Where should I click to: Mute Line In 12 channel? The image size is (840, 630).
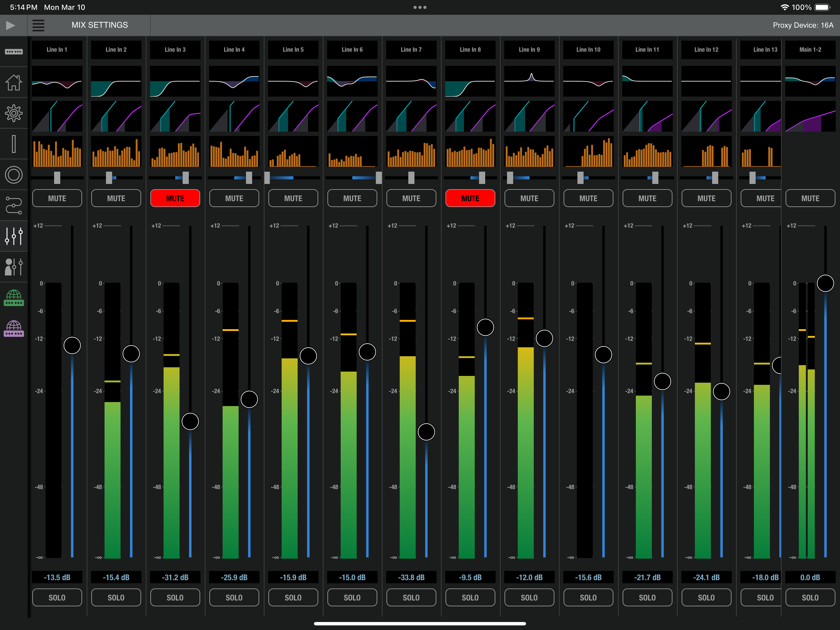(x=706, y=198)
